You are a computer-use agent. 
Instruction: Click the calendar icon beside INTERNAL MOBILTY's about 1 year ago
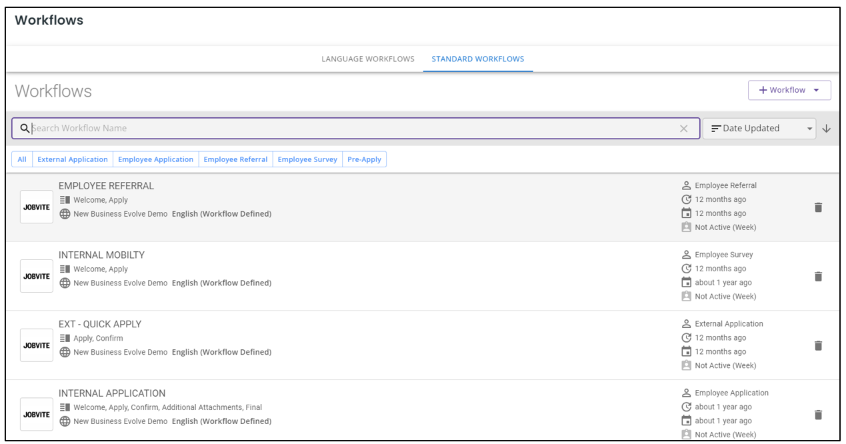pyautogui.click(x=686, y=282)
